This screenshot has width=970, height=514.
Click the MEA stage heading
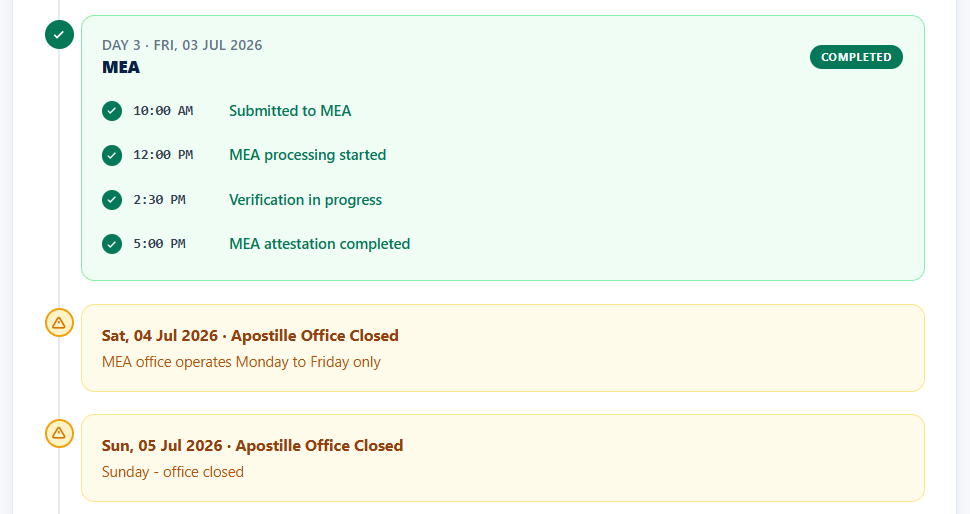click(121, 67)
